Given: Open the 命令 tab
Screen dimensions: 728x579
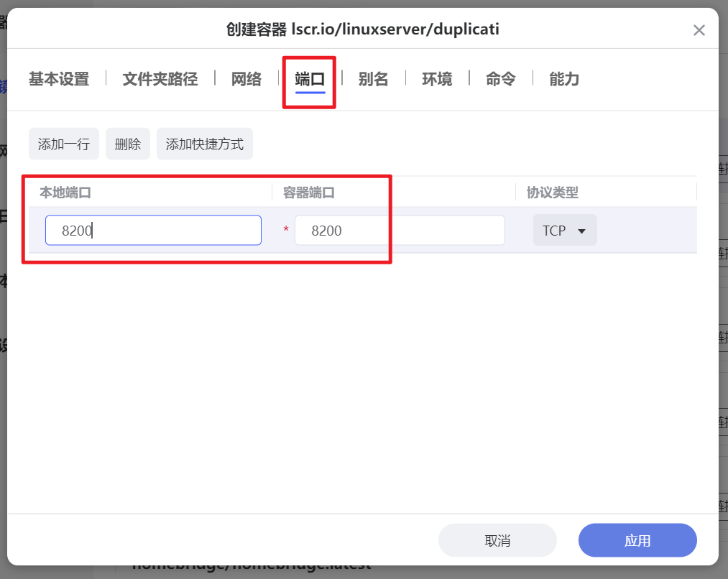Looking at the screenshot, I should 500,79.
